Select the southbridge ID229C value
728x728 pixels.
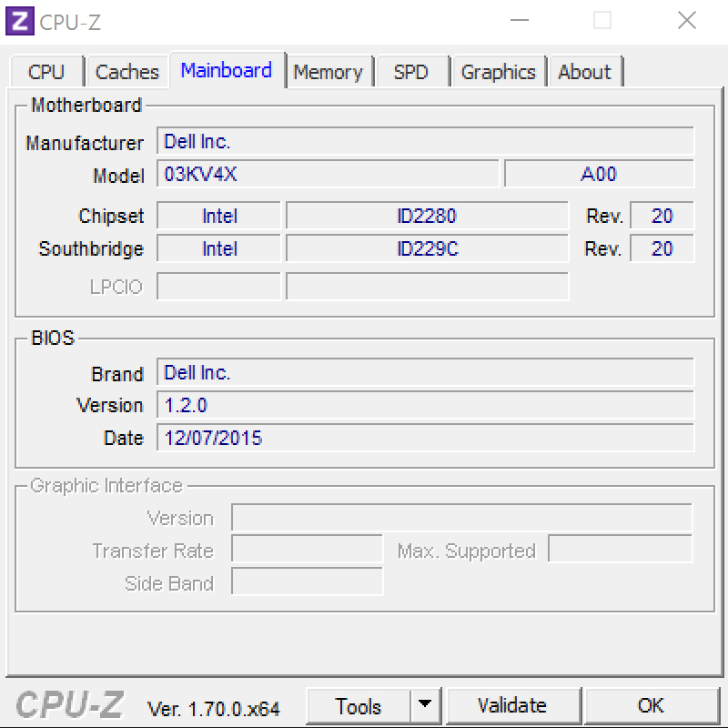[427, 248]
